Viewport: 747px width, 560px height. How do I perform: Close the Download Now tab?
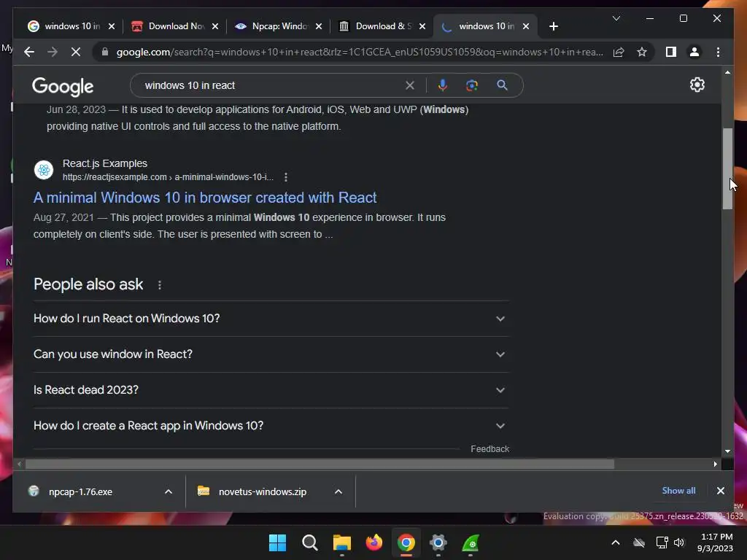tap(215, 26)
